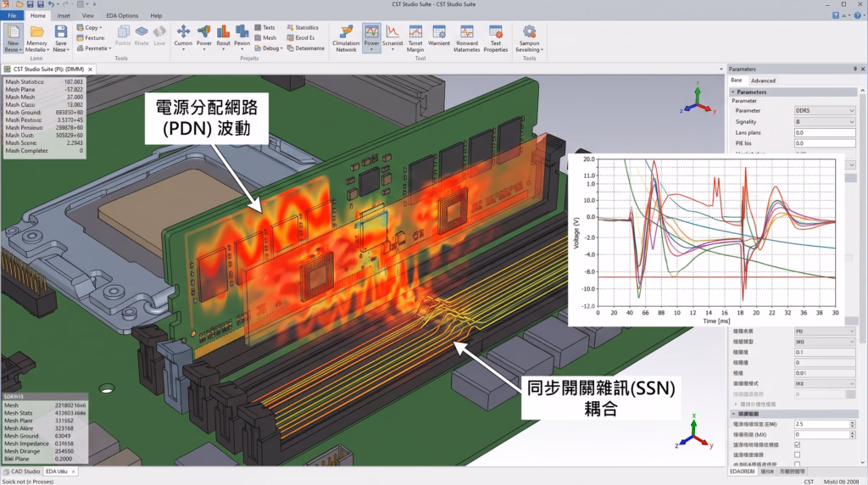
Task: Click the highlighted Power waveform icon
Action: tap(371, 31)
